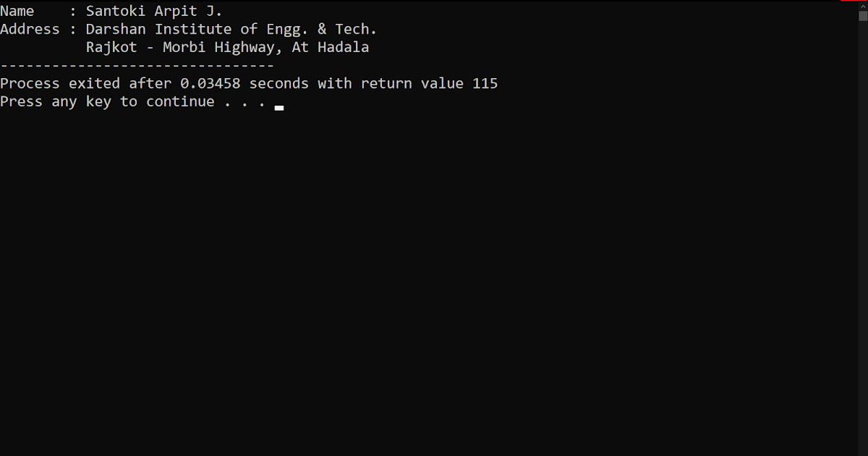This screenshot has height=456, width=868.
Task: Click the blinking console cursor
Action: (279, 107)
